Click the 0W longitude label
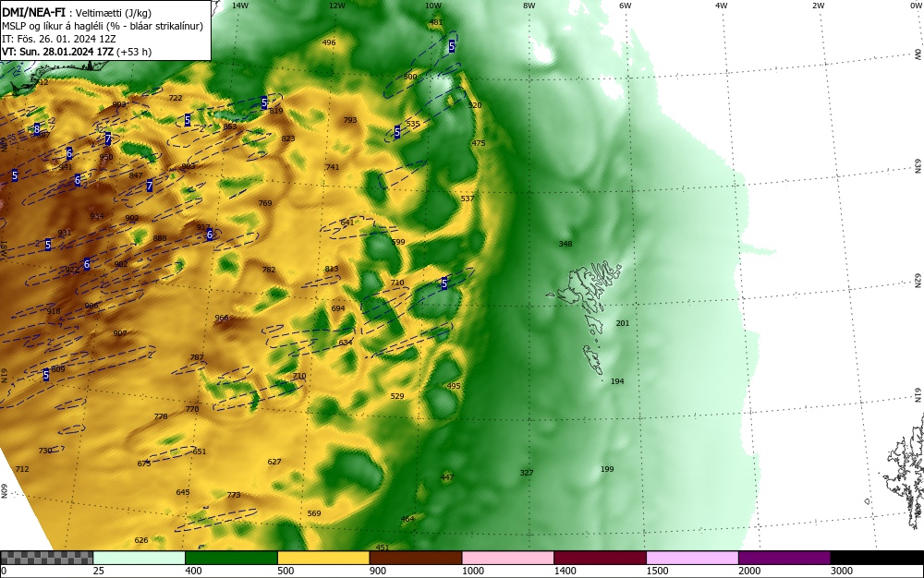The width and height of the screenshot is (924, 578). (x=916, y=6)
